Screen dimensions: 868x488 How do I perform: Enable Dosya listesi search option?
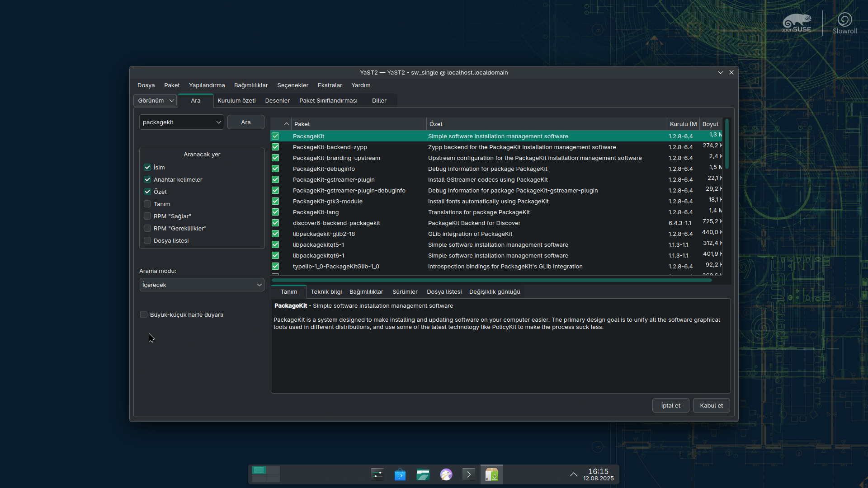[147, 240]
